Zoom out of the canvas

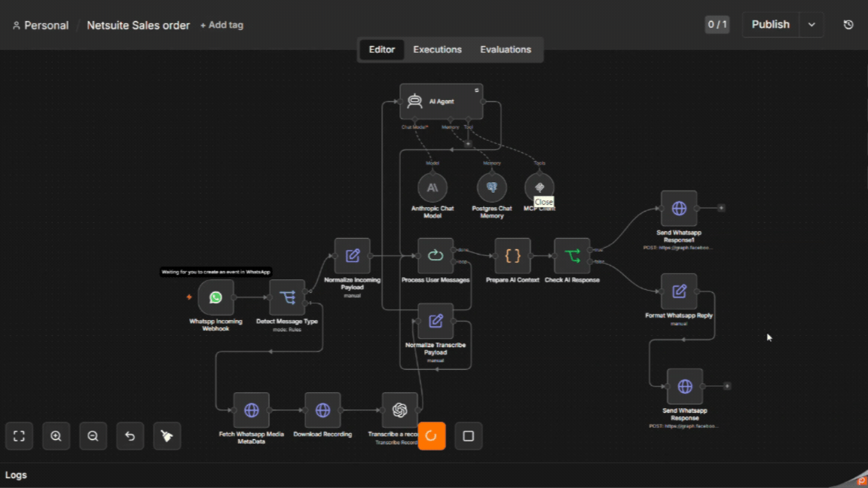(93, 436)
